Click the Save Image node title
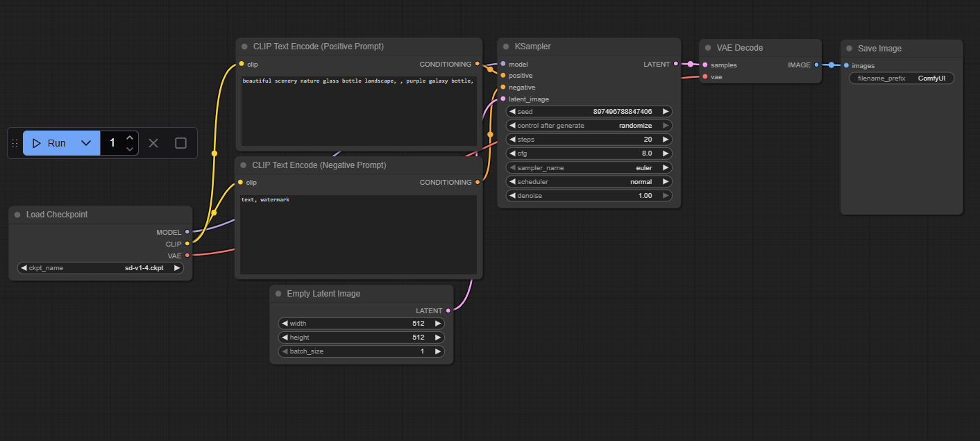Viewport: 980px width, 441px height. click(x=880, y=49)
